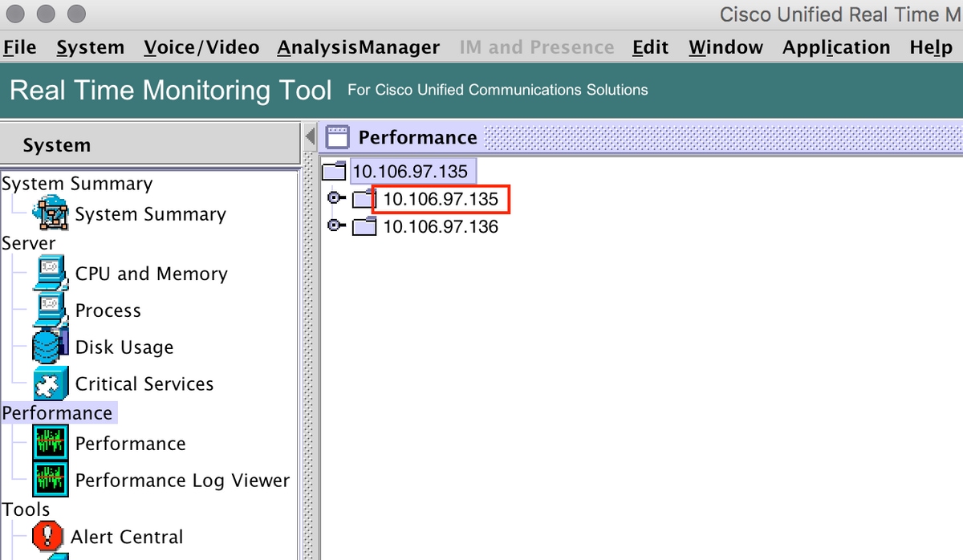Select the 10.106.97.136 folder label
The width and height of the screenshot is (963, 560).
pos(441,226)
